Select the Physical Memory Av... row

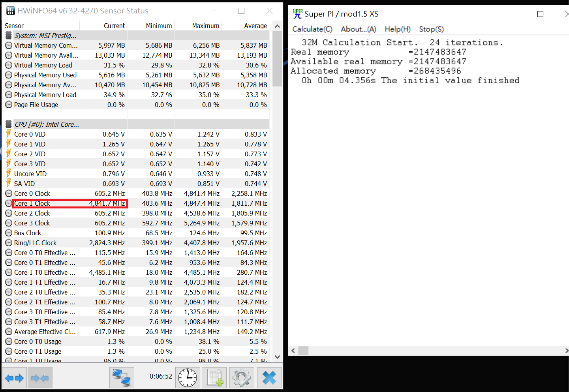(x=136, y=85)
